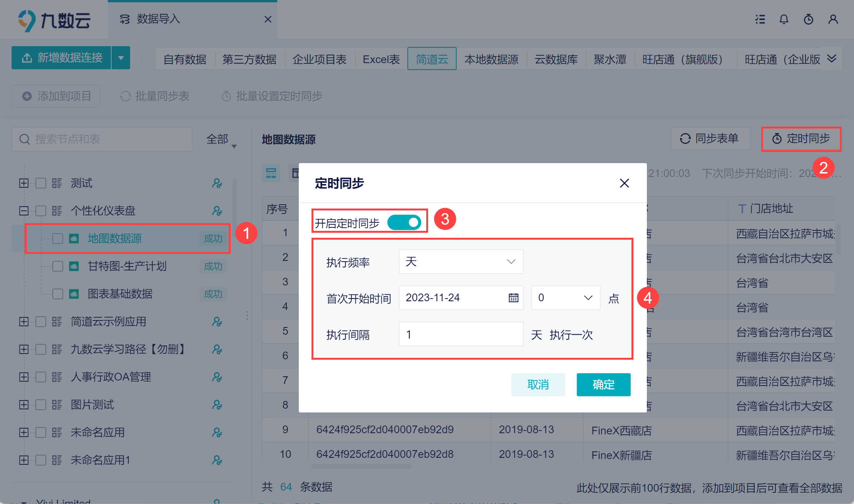Viewport: 854px width, 504px height.
Task: Open calendar picker for first start time
Action: pyautogui.click(x=513, y=298)
